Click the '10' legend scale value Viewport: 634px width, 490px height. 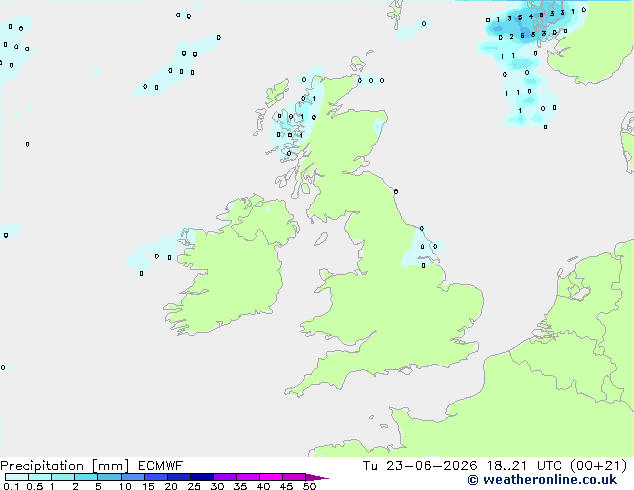(125, 486)
